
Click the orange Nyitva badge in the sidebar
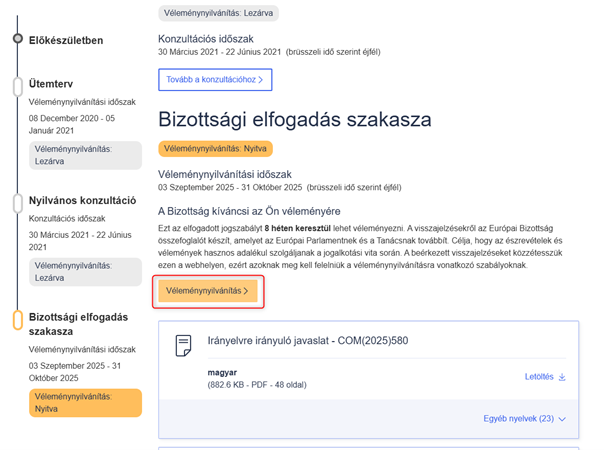point(85,402)
